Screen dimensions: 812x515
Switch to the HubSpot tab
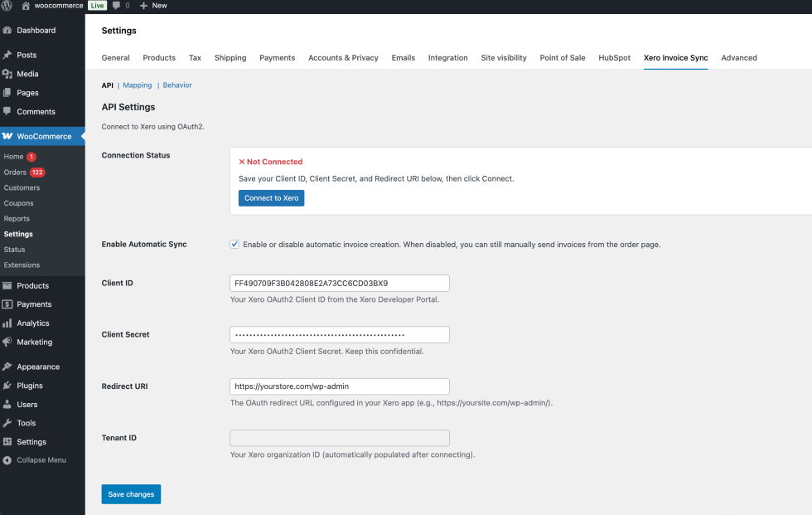615,58
